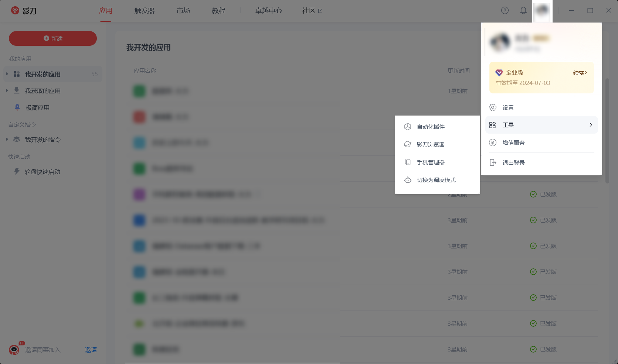Open 影刀浏览器 from the tools submenu
Viewport: 618px width, 364px height.
(430, 144)
